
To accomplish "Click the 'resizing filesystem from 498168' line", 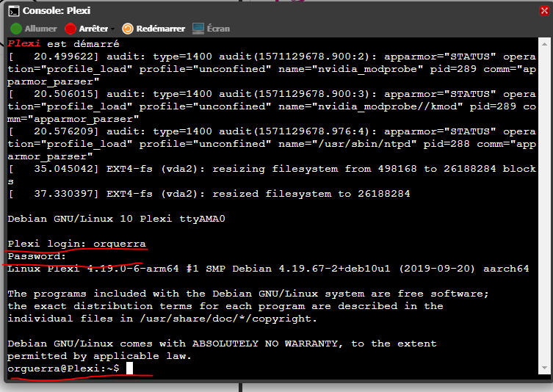I will tap(272, 169).
